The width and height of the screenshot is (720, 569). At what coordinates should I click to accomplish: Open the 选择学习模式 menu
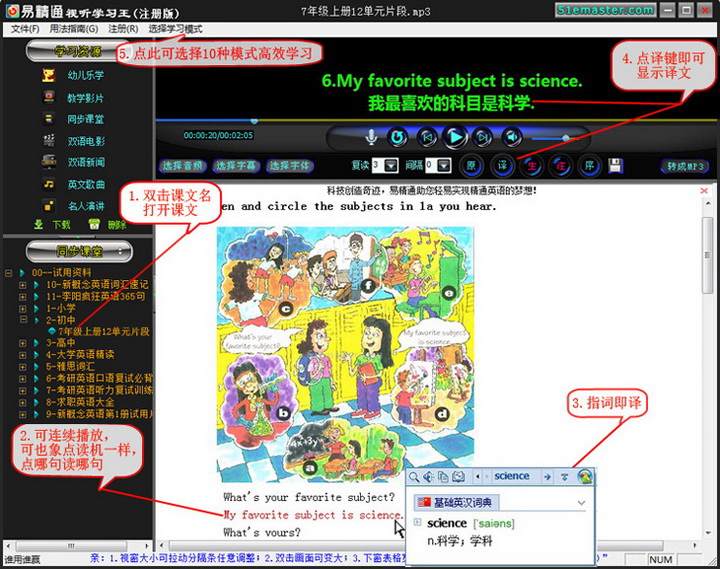pos(175,29)
